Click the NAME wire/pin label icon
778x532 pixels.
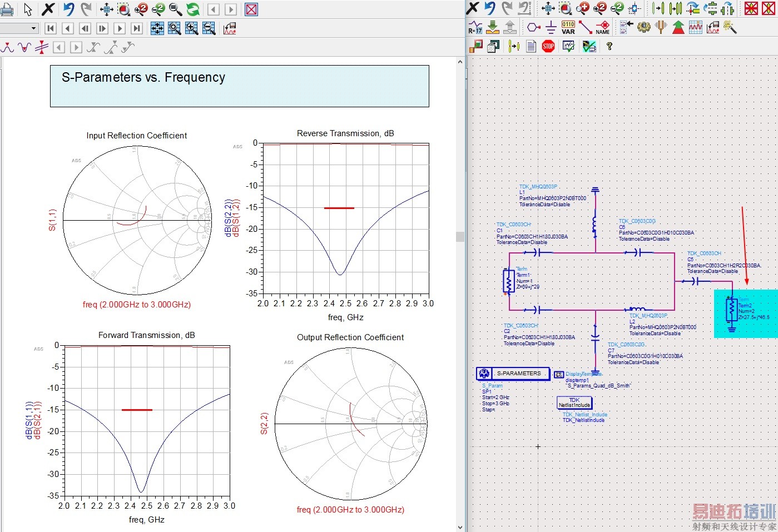(x=603, y=27)
